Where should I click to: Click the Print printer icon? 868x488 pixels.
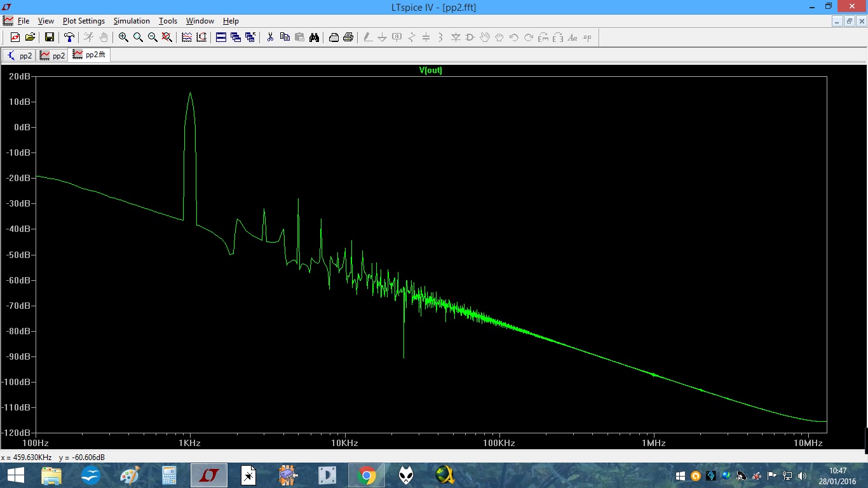click(x=348, y=37)
